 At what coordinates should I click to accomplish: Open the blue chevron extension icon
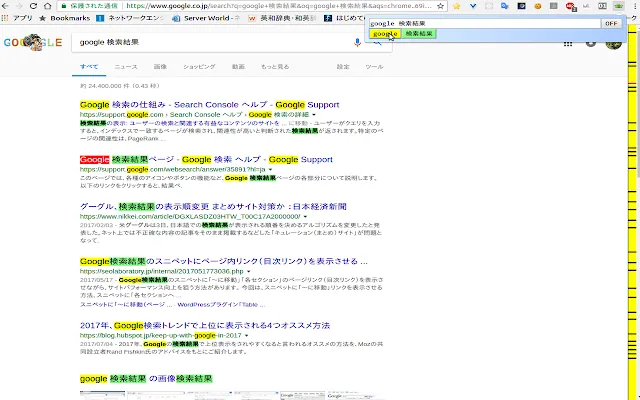(473, 6)
